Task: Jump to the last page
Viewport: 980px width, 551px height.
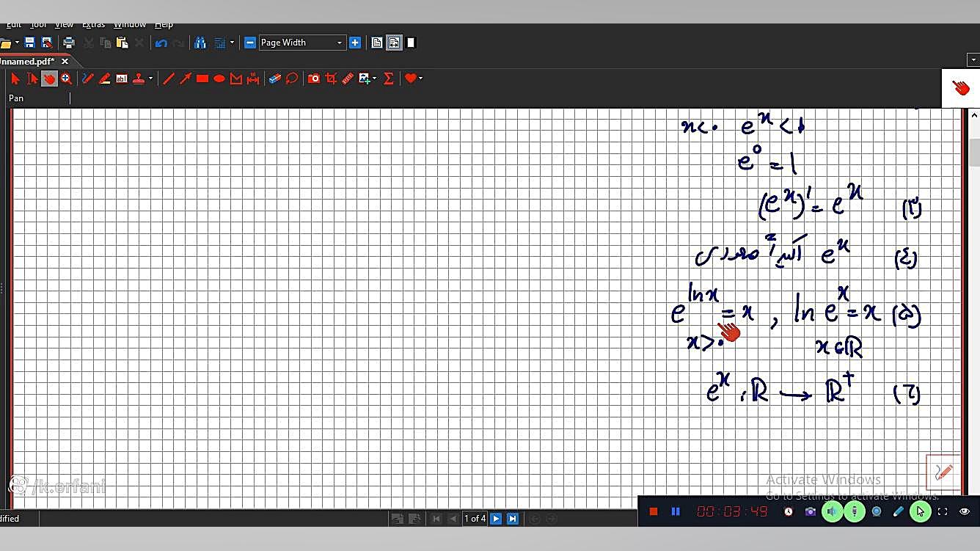Action: click(513, 519)
